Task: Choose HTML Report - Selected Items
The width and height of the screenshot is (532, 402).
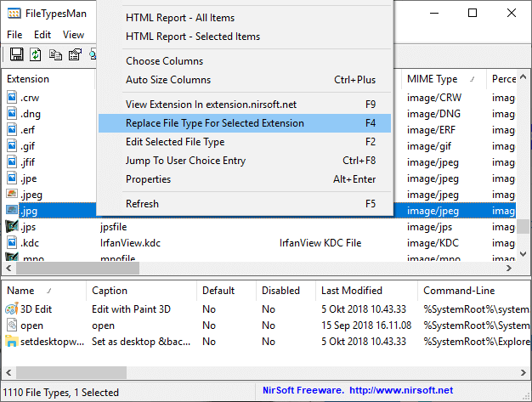Action: click(245, 37)
